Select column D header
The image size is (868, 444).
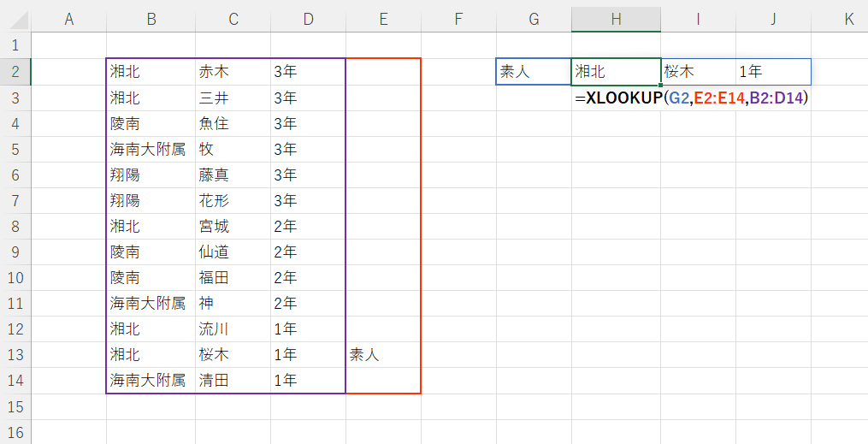[x=309, y=20]
